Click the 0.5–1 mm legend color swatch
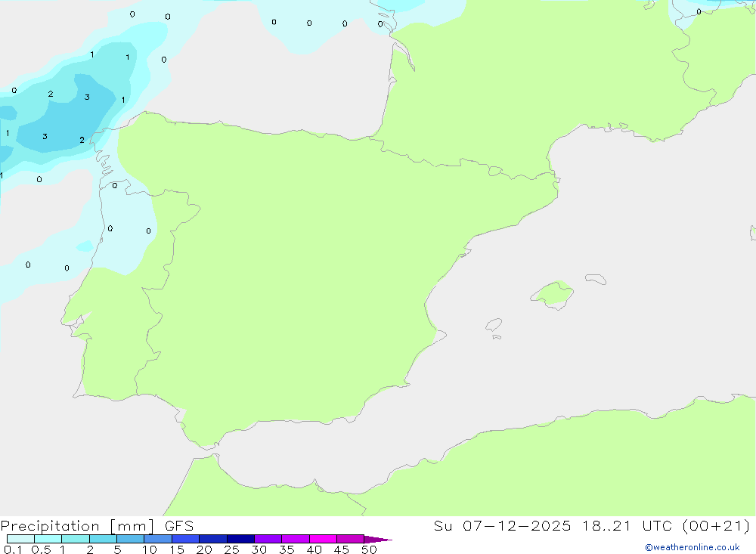Viewport: 756px width, 554px height. tap(48, 539)
